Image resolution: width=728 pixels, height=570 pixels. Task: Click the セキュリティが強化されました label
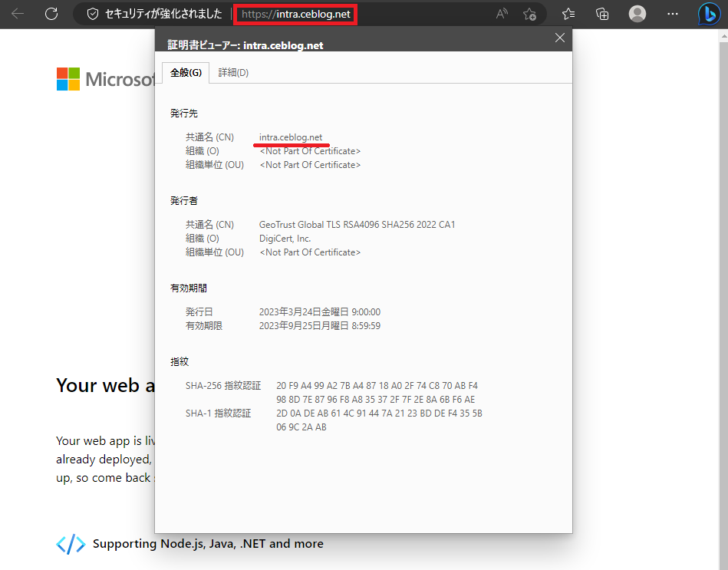(164, 14)
